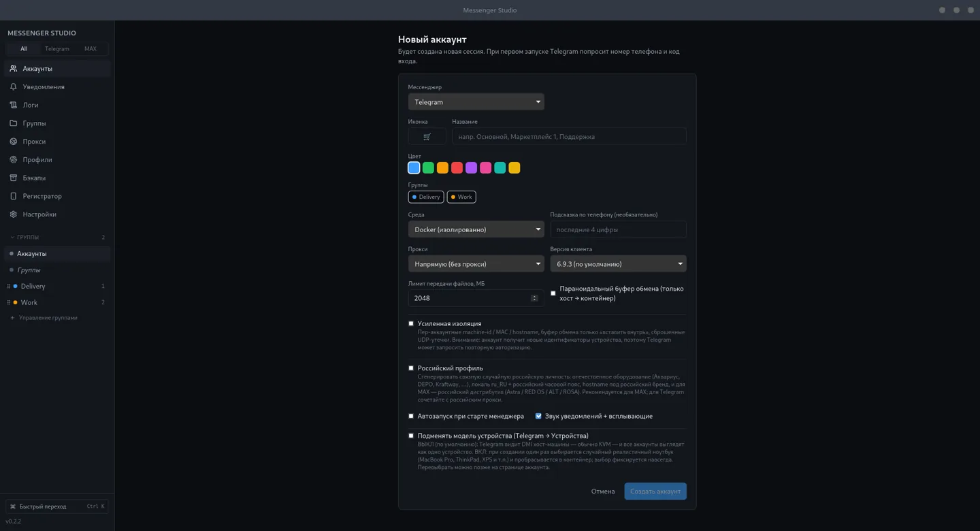This screenshot has height=531, width=980.
Task: Select the purple color swatch
Action: 471,167
